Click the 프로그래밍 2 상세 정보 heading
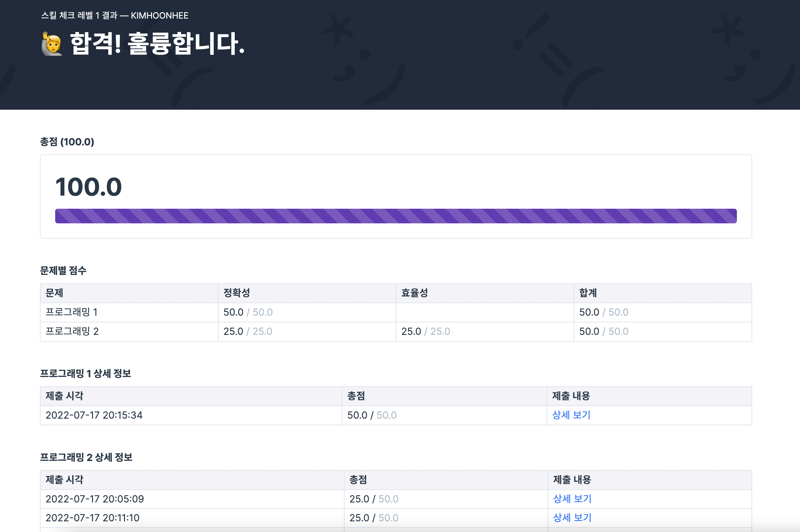Image resolution: width=800 pixels, height=532 pixels. coord(86,457)
